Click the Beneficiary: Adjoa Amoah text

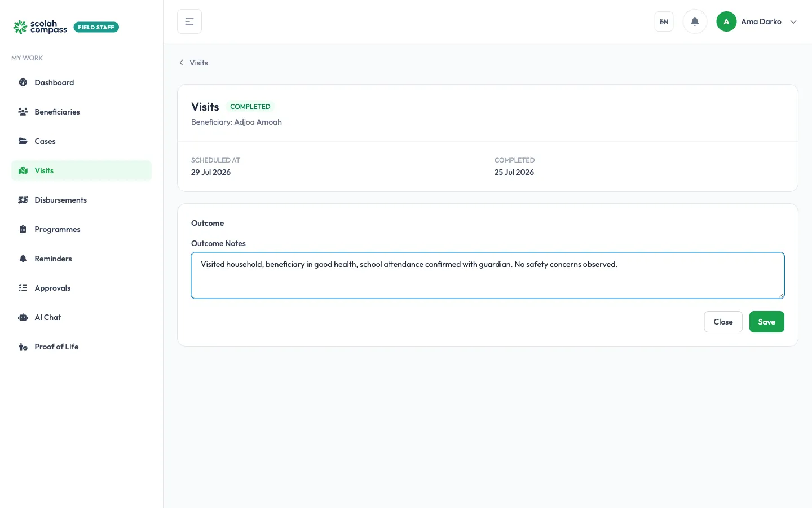(x=236, y=122)
